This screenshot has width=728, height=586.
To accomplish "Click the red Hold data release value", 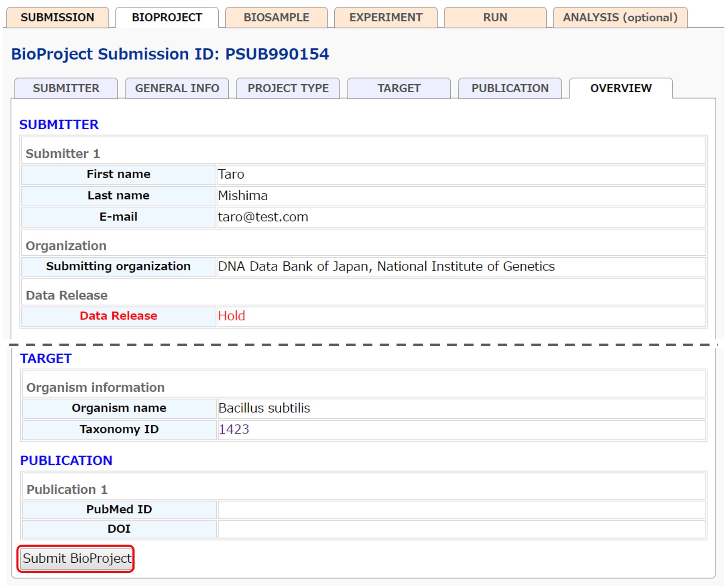I will (232, 316).
